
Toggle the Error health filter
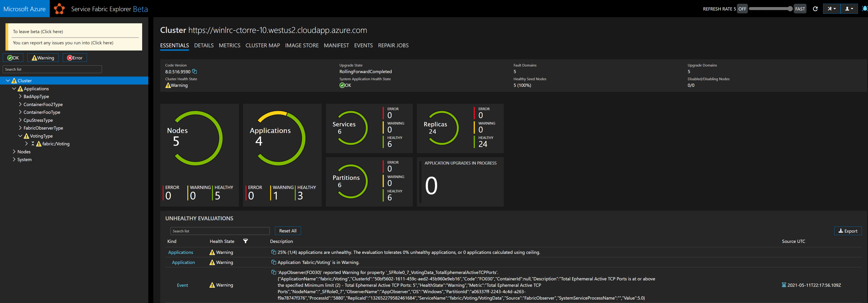[x=74, y=58]
